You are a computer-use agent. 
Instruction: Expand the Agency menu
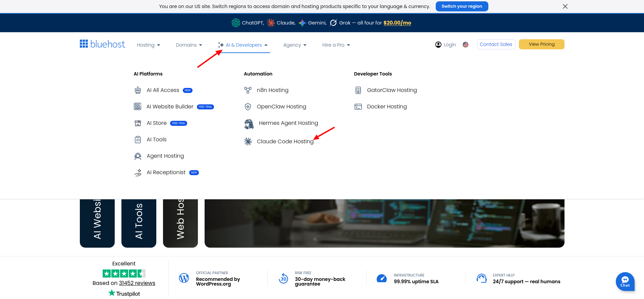[295, 45]
